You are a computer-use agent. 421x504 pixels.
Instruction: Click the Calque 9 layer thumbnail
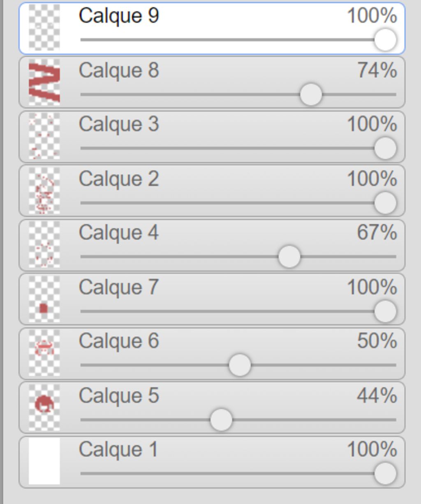click(x=44, y=28)
